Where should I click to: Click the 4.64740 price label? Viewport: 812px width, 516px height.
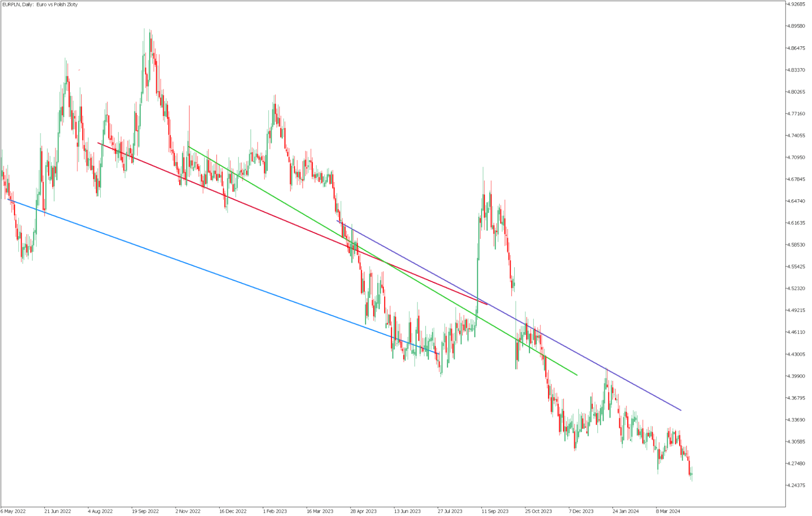point(796,201)
